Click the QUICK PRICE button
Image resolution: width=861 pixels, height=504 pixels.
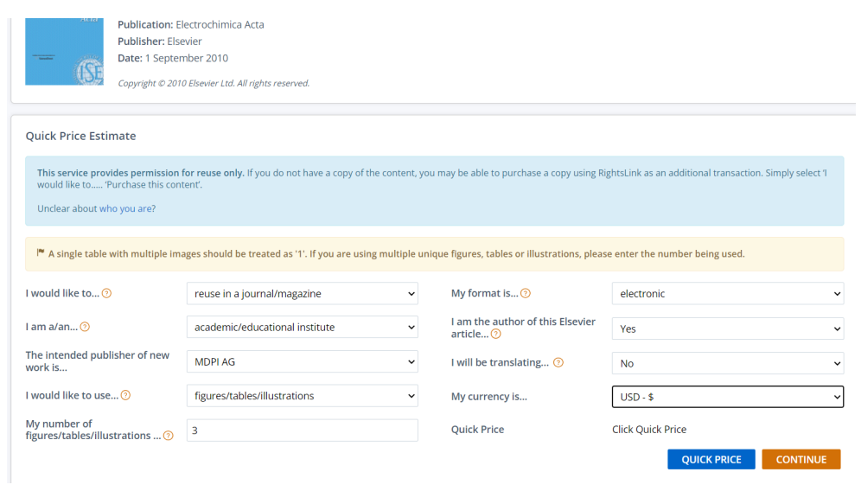pos(711,460)
